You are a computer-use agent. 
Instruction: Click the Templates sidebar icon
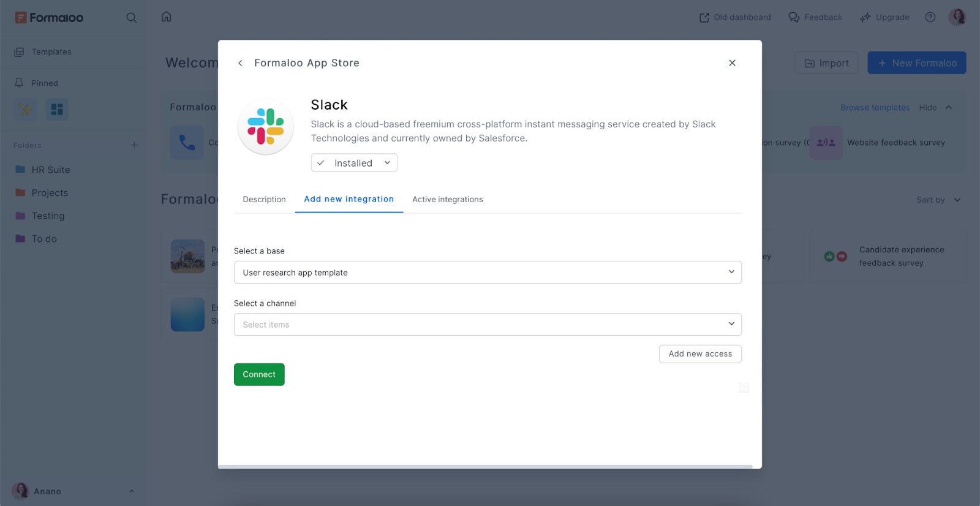(19, 52)
